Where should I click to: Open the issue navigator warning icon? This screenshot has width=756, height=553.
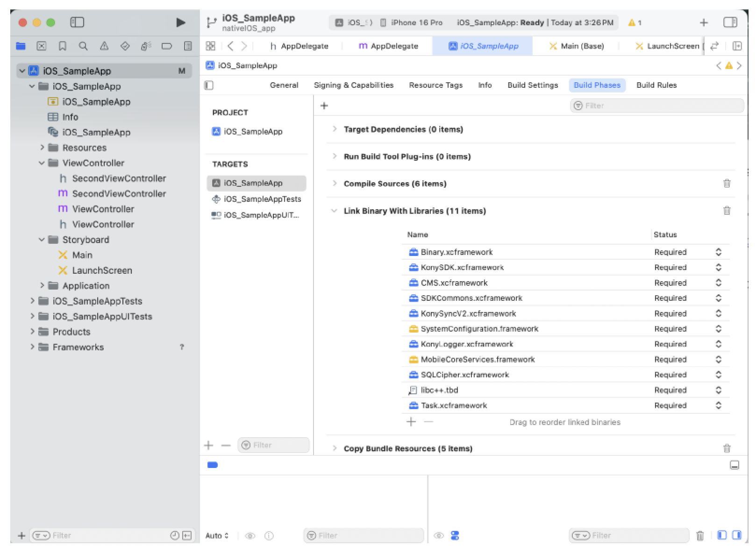tap(104, 46)
